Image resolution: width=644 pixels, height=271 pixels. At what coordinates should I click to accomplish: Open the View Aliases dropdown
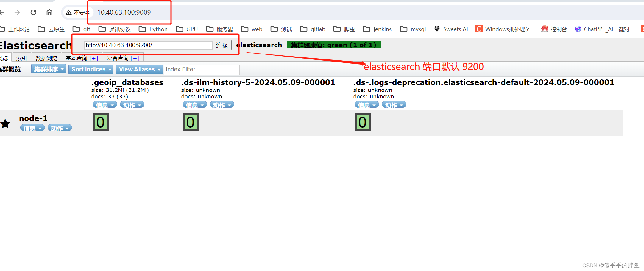139,69
